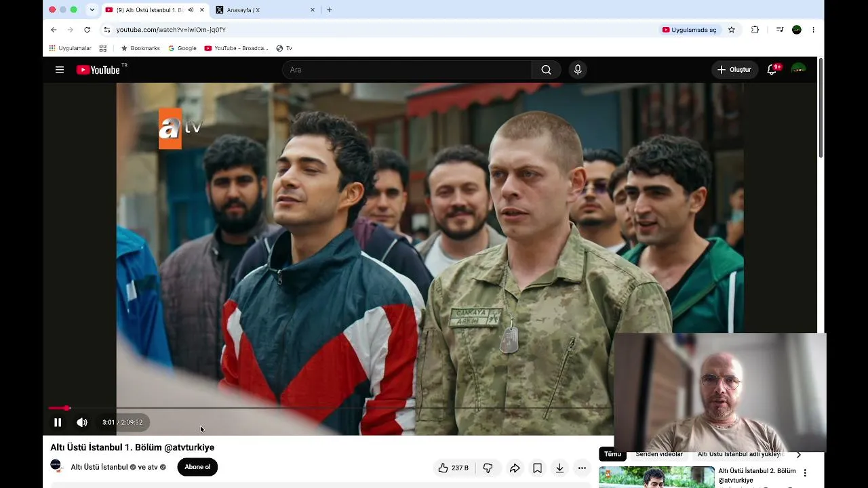
Task: Open the 2. Bölüm video thumbnail
Action: (x=656, y=477)
